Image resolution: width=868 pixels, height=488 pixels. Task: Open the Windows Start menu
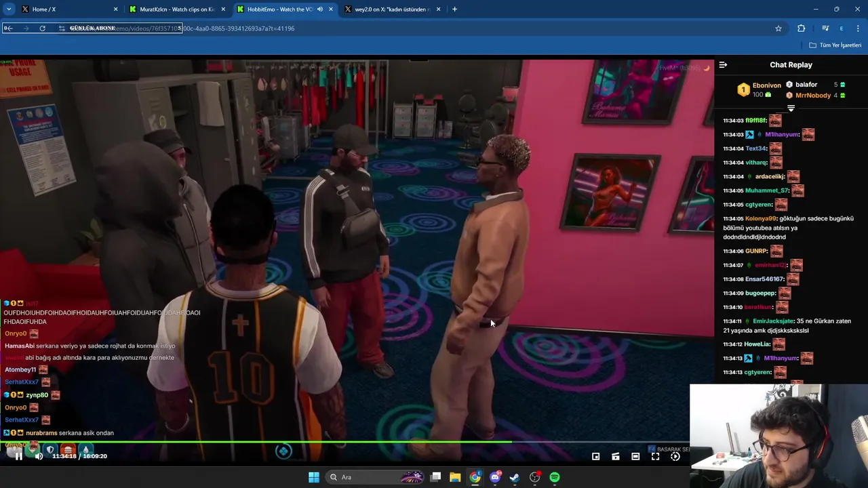313,477
